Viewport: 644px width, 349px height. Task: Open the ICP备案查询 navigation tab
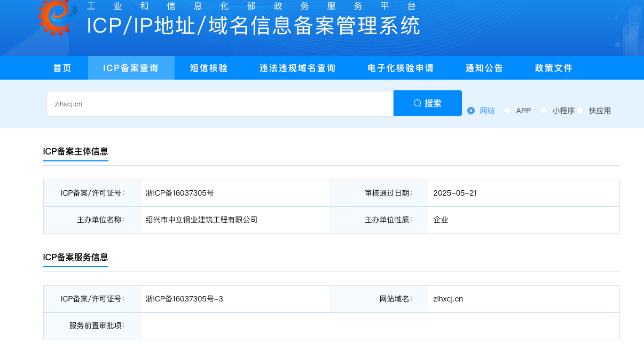[x=131, y=68]
